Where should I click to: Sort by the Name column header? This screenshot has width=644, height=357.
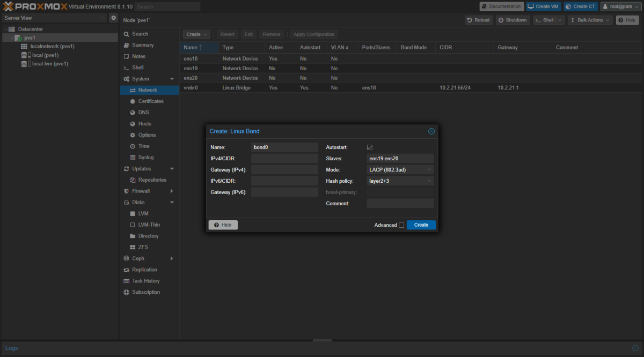pos(199,48)
